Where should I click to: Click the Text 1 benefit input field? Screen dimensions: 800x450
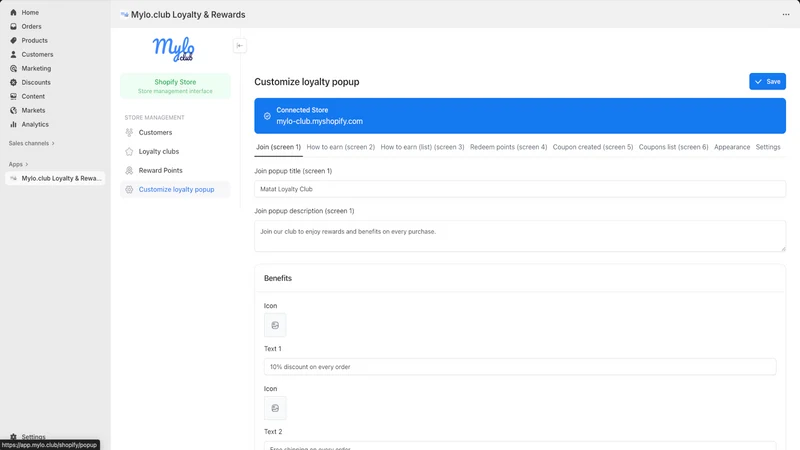(x=520, y=367)
